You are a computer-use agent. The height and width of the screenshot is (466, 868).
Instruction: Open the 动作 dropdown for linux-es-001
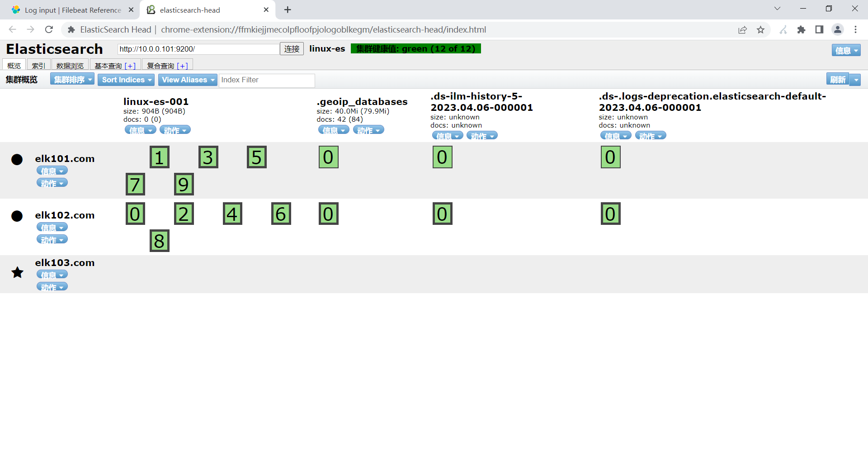pyautogui.click(x=175, y=130)
